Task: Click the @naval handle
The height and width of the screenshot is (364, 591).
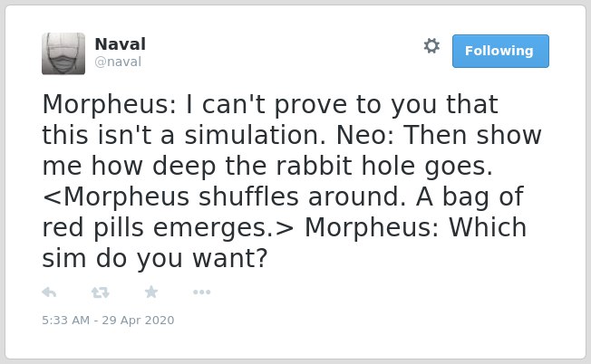Action: click(118, 62)
